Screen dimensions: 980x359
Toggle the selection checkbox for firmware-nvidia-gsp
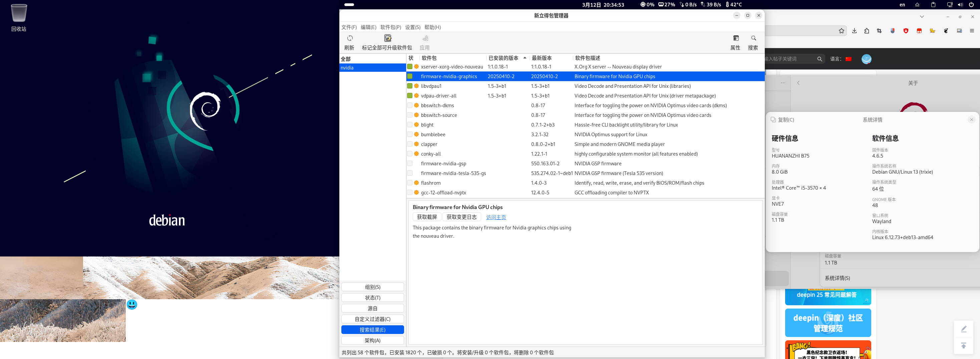tap(410, 163)
